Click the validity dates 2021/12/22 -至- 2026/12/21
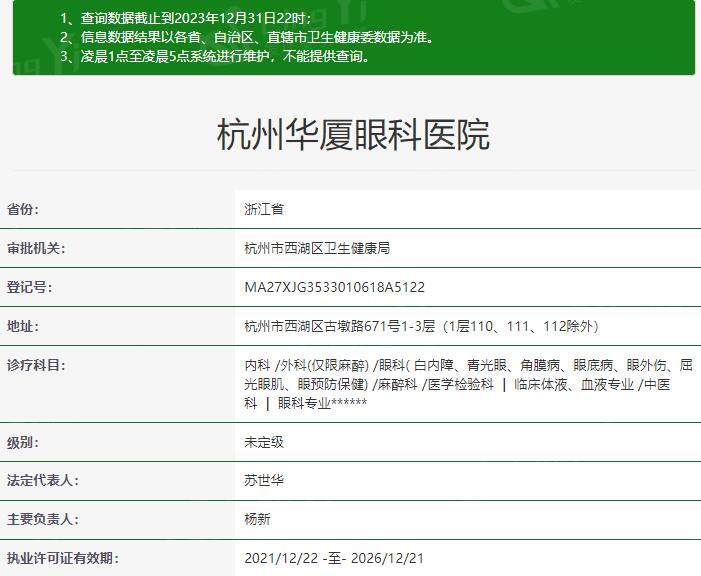The height and width of the screenshot is (576, 701). (334, 558)
